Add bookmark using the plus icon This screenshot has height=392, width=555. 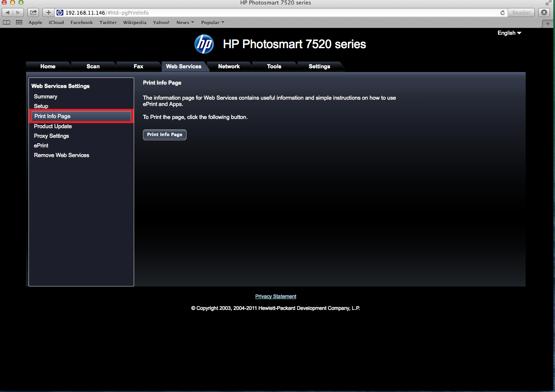point(49,13)
